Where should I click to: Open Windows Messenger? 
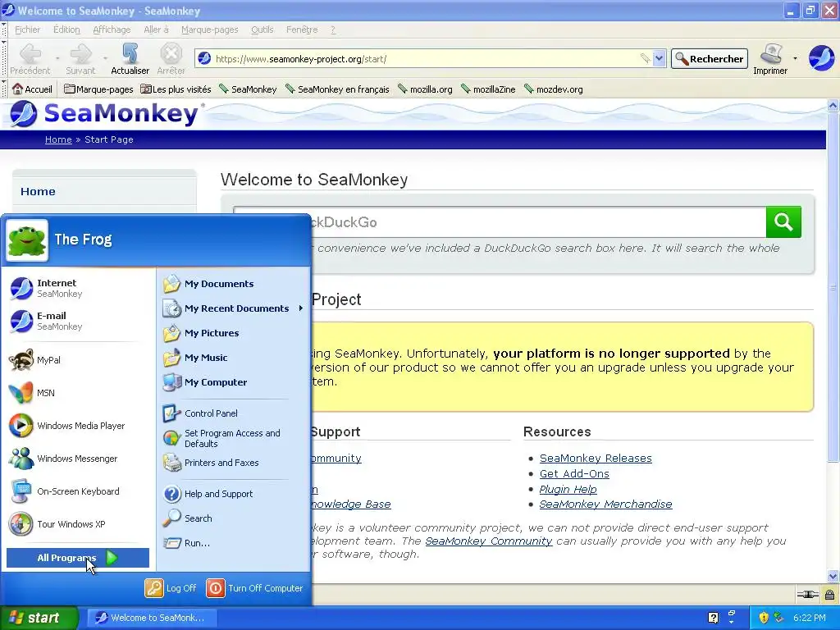coord(79,459)
